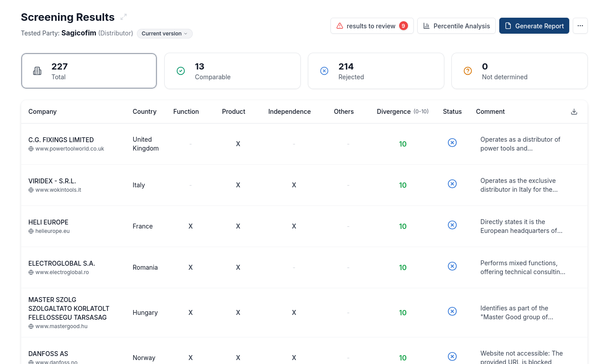610x364 pixels.
Task: Click the bar chart icon on Percentile Analysis
Action: click(426, 26)
